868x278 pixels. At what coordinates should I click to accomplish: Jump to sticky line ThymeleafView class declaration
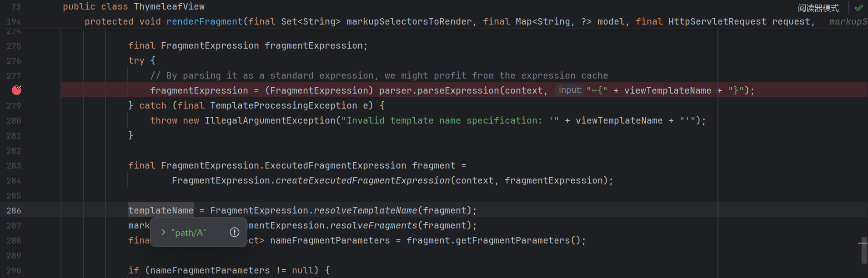click(x=169, y=6)
